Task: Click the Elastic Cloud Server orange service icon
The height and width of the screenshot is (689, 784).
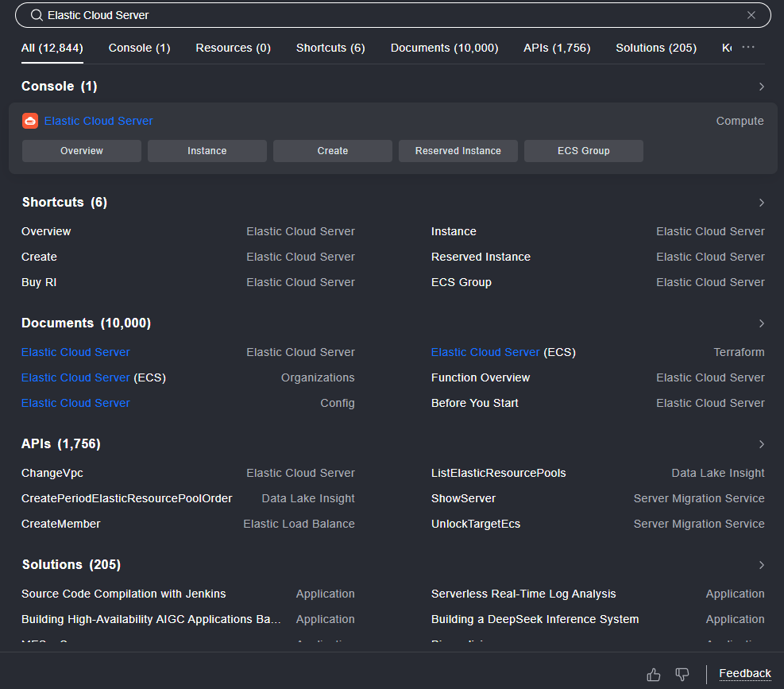Action: (x=30, y=121)
